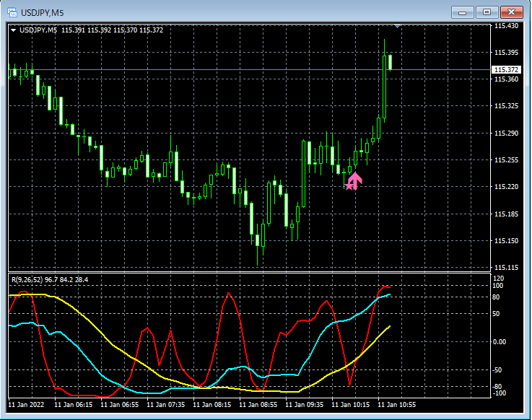
Task: Click the 115.395 price axis label
Action: pyautogui.click(x=506, y=53)
